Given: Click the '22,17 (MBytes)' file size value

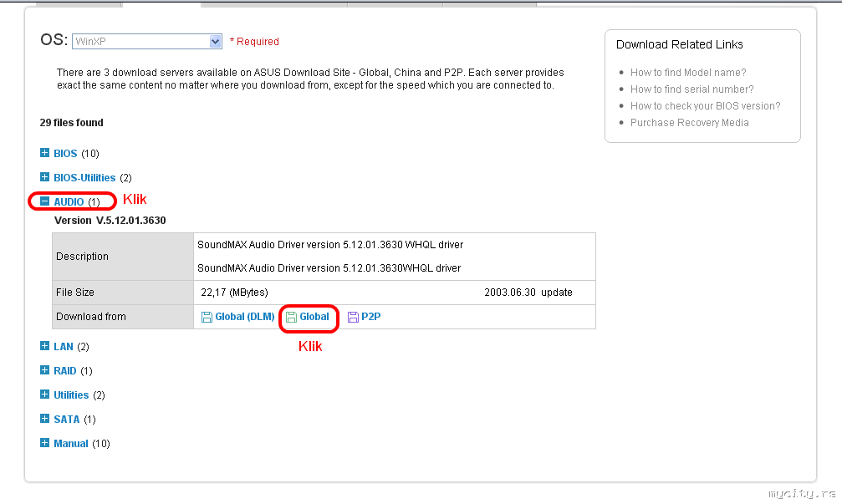Looking at the screenshot, I should coord(234,293).
